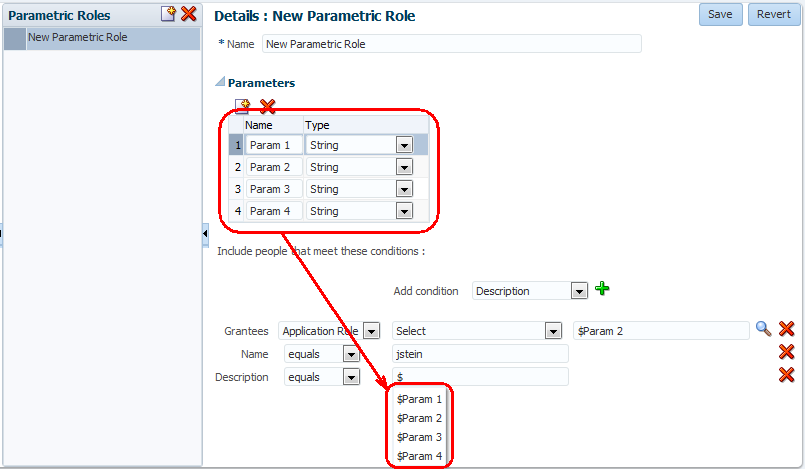Click the new parametric role icon
The image size is (805, 469).
click(x=168, y=14)
